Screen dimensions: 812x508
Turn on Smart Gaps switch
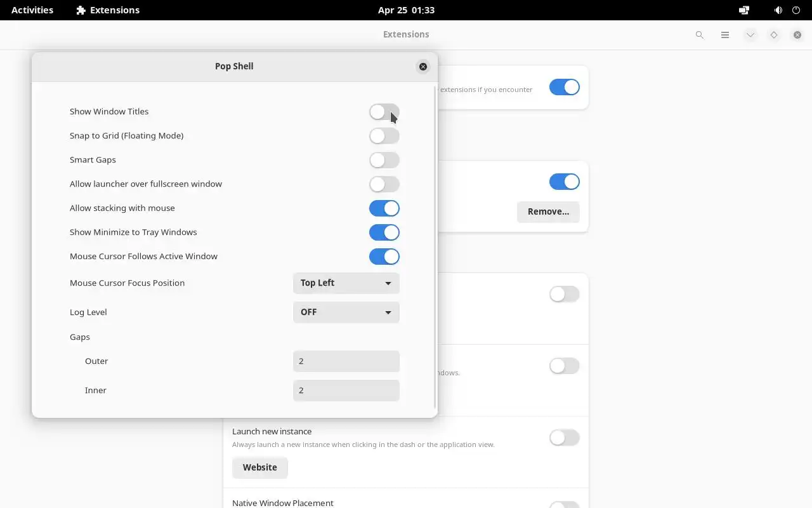[384, 160]
